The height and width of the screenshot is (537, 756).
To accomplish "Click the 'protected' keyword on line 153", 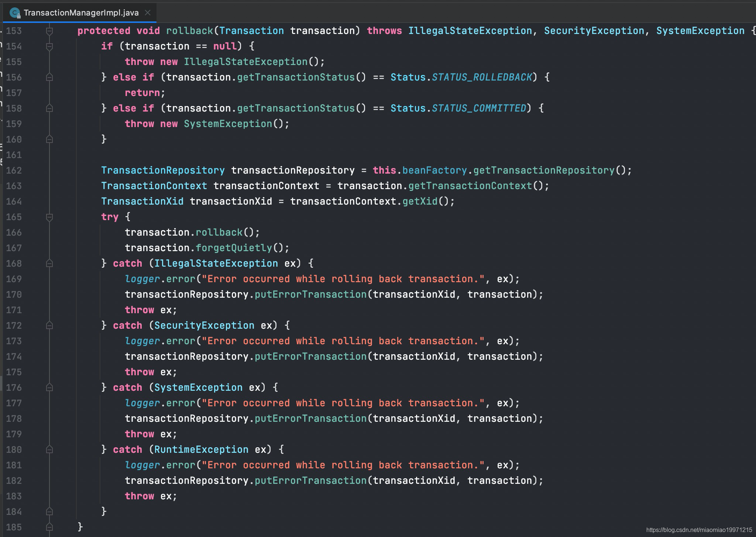I will click(x=104, y=31).
